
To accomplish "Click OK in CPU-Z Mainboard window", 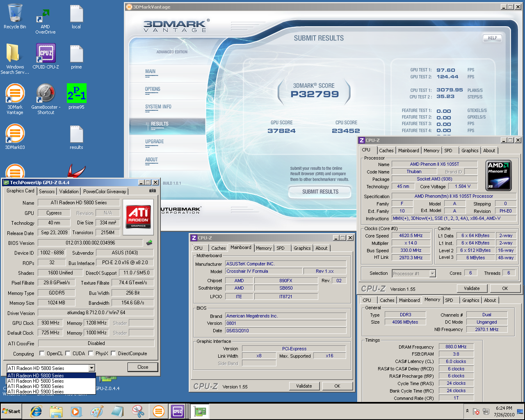I will click(337, 386).
